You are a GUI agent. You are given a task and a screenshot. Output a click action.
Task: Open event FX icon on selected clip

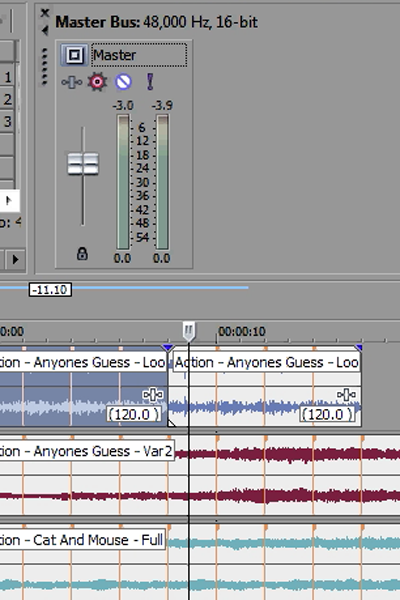[x=153, y=395]
